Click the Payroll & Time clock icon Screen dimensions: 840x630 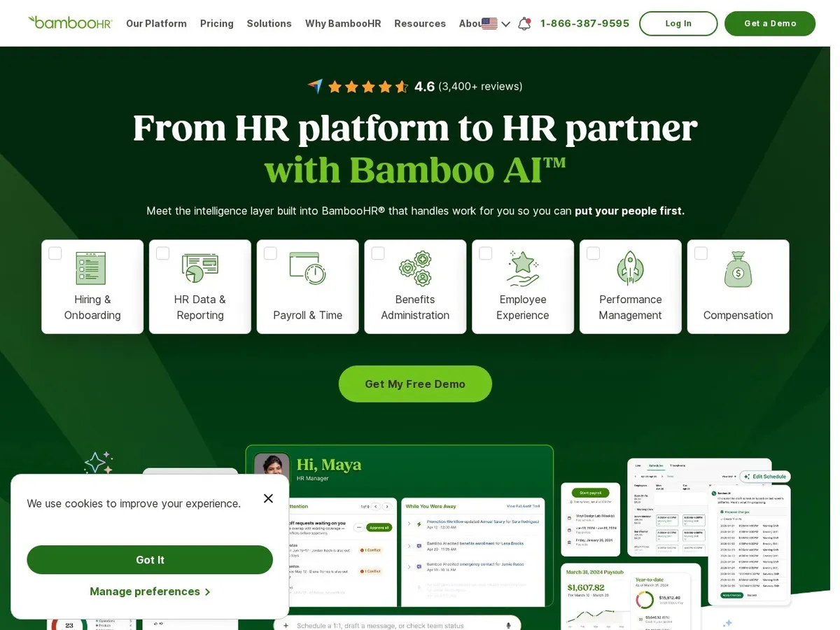(307, 268)
